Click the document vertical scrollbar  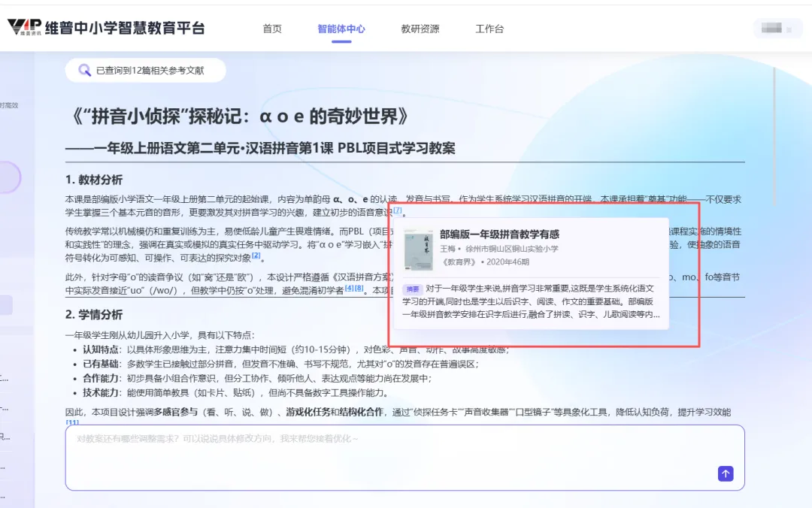pos(774,136)
